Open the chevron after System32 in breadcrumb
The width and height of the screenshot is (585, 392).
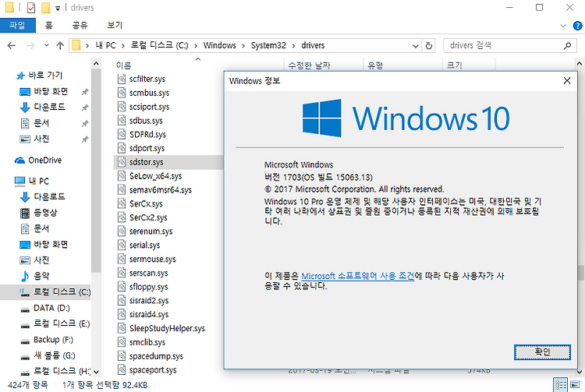pyautogui.click(x=293, y=45)
